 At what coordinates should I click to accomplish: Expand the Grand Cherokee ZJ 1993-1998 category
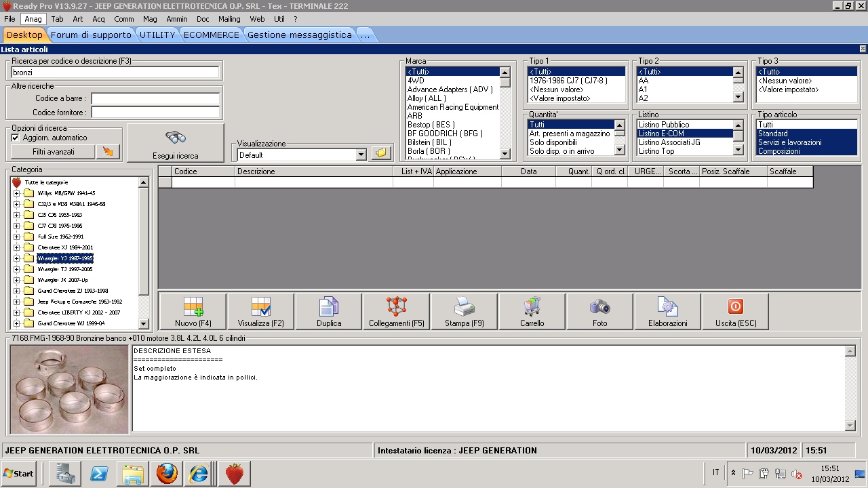tap(17, 291)
